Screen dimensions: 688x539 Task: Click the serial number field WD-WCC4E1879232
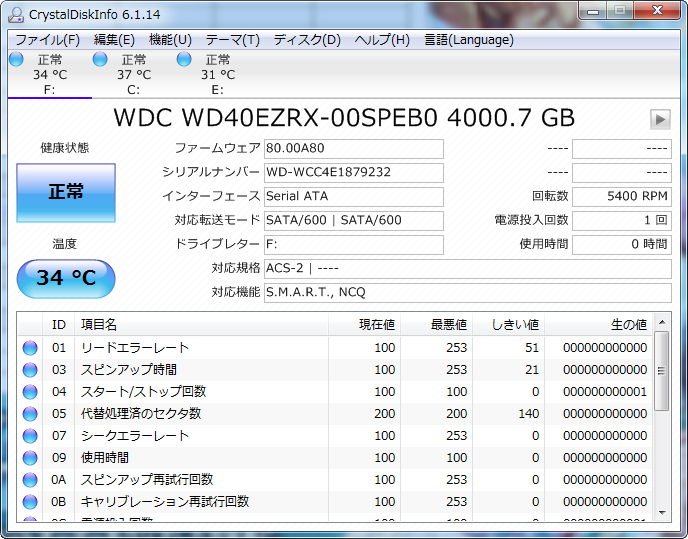pyautogui.click(x=354, y=172)
